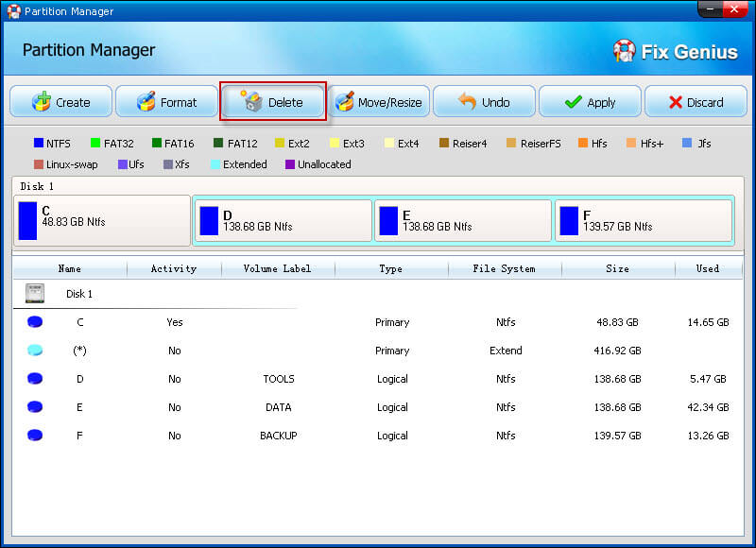Click the Create partition button

coord(60,102)
